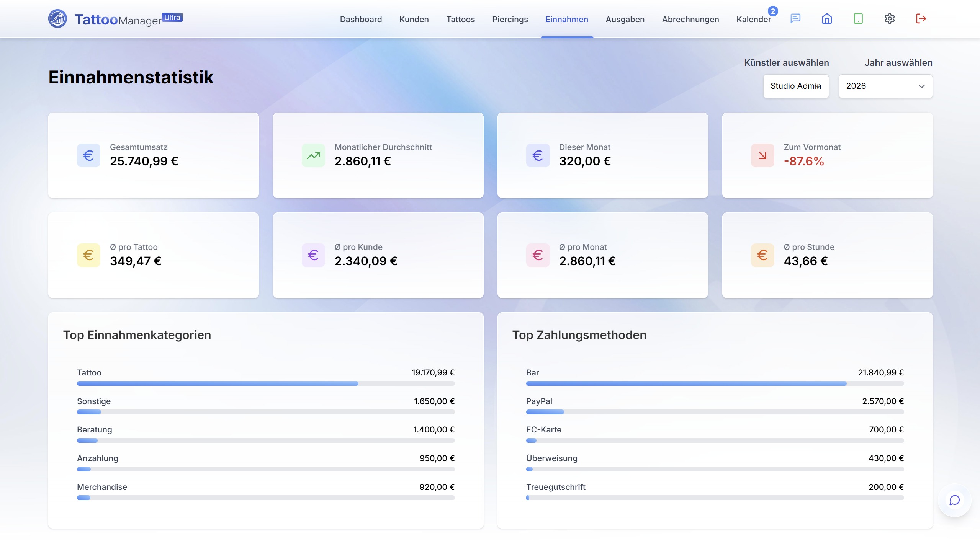The image size is (980, 540).
Task: Click the red logout icon
Action: [921, 18]
